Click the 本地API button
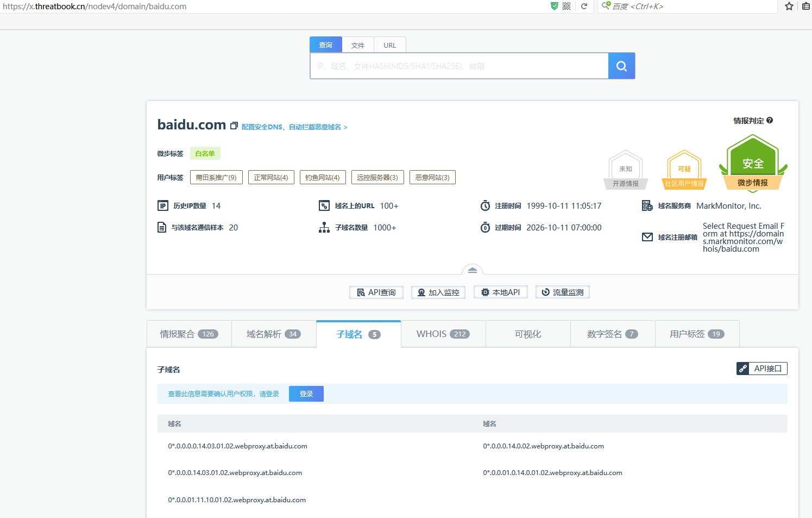The image size is (812, 518). (501, 292)
